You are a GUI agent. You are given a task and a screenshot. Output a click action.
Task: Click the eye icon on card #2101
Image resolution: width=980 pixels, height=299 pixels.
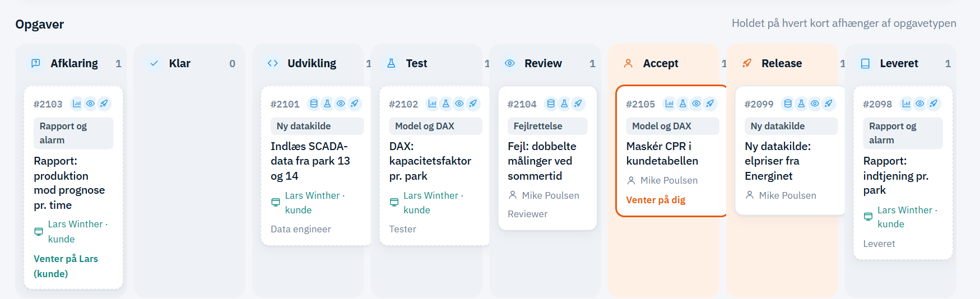341,104
